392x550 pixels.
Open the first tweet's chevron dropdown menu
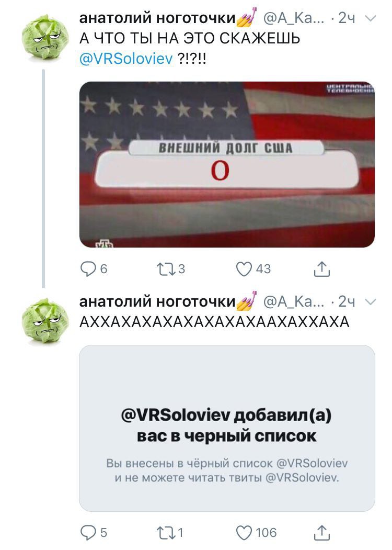point(370,18)
